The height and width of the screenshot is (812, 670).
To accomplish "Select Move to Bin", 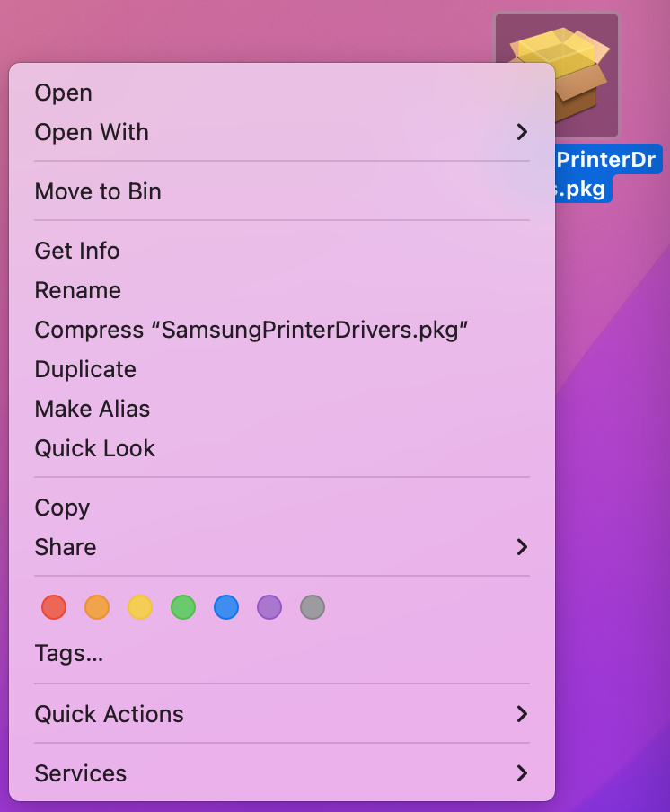I will click(282, 191).
